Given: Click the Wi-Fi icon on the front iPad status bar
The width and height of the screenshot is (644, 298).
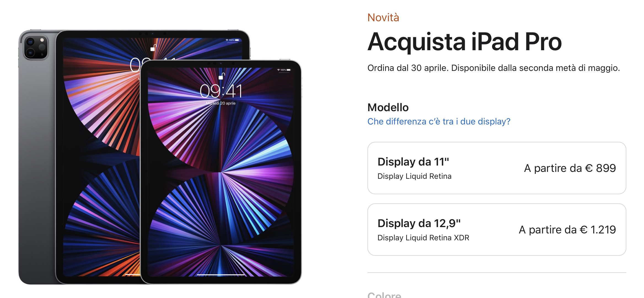Looking at the screenshot, I should (278, 70).
